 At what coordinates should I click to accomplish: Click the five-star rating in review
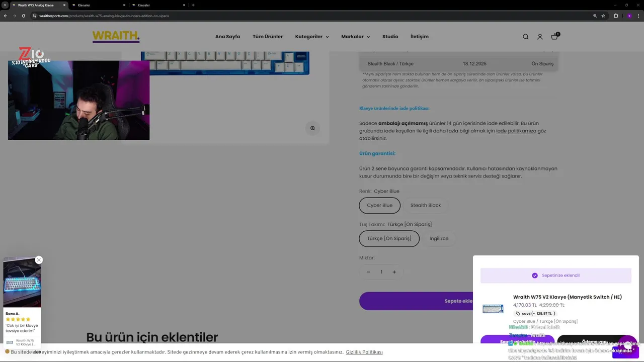[x=18, y=319]
